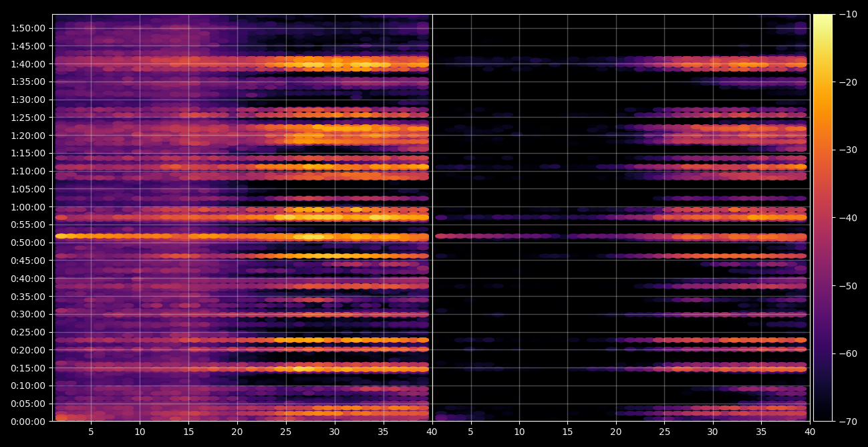Click the 1:30:00 y-axis tick label
Screen dimensions: 868x447
click(27, 100)
